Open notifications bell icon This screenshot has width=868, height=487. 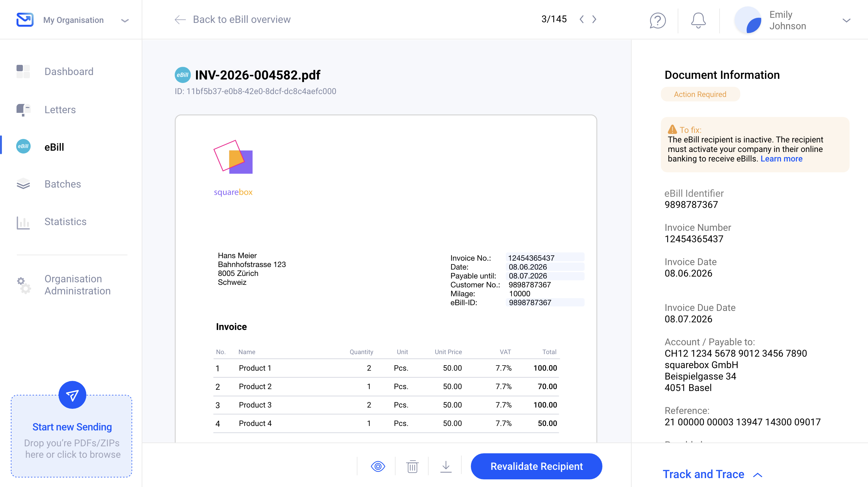click(698, 21)
